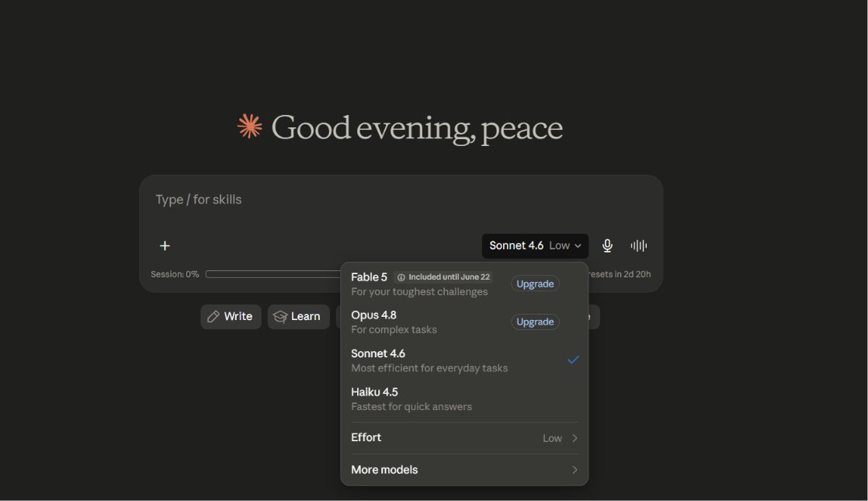Click the Session: 0% label

tap(175, 275)
